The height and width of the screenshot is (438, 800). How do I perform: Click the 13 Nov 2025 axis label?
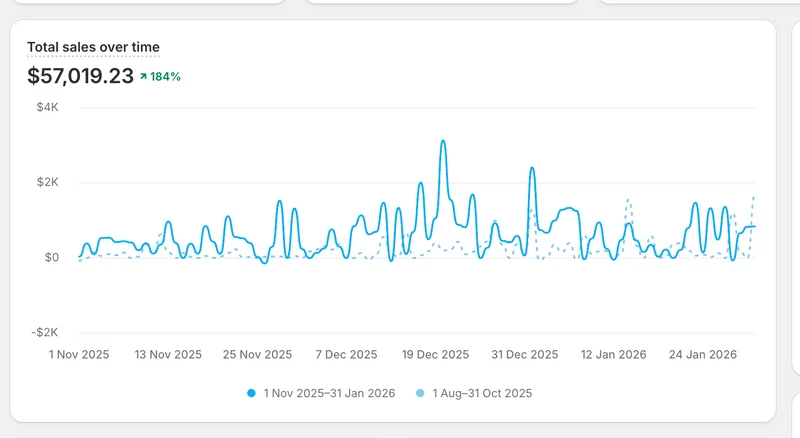tap(168, 354)
